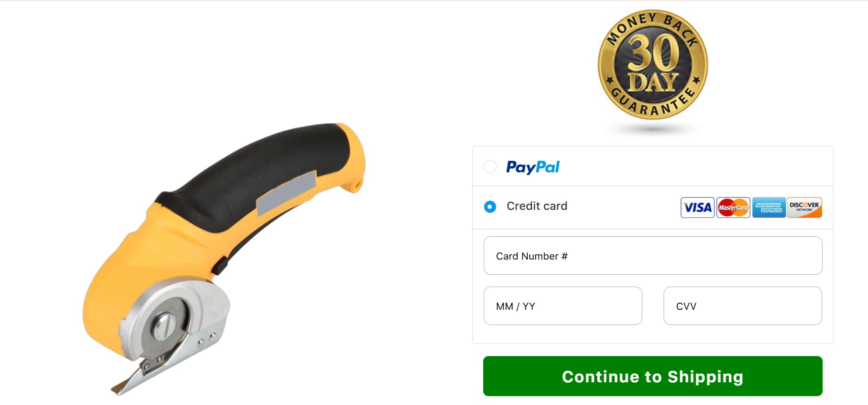Click the Credit card label text
Viewport: 868px width, 405px height.
click(537, 206)
